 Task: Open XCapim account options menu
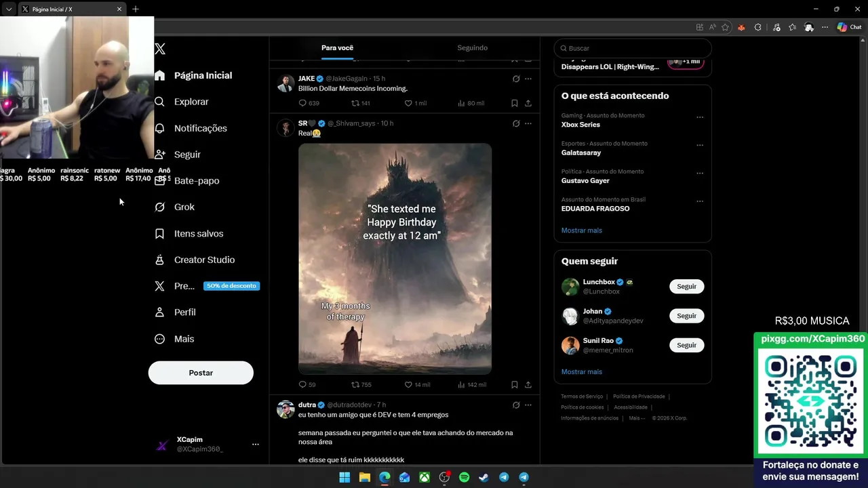point(256,445)
